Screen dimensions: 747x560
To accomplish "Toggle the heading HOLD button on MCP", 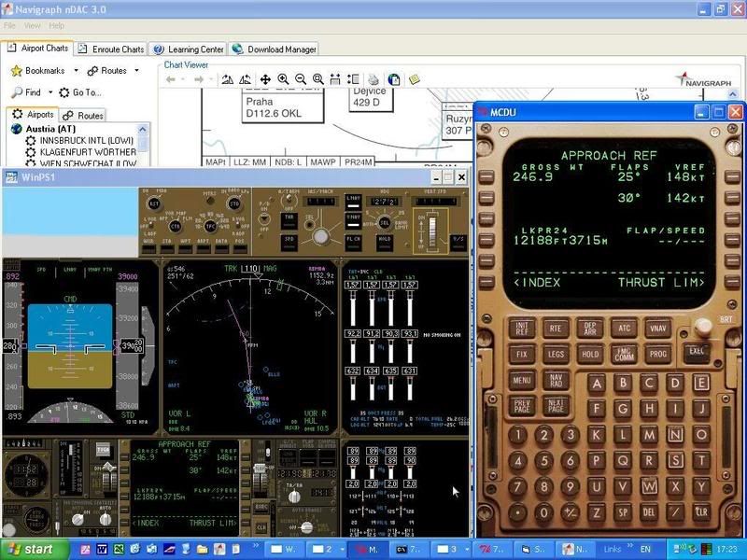I will [x=385, y=242].
